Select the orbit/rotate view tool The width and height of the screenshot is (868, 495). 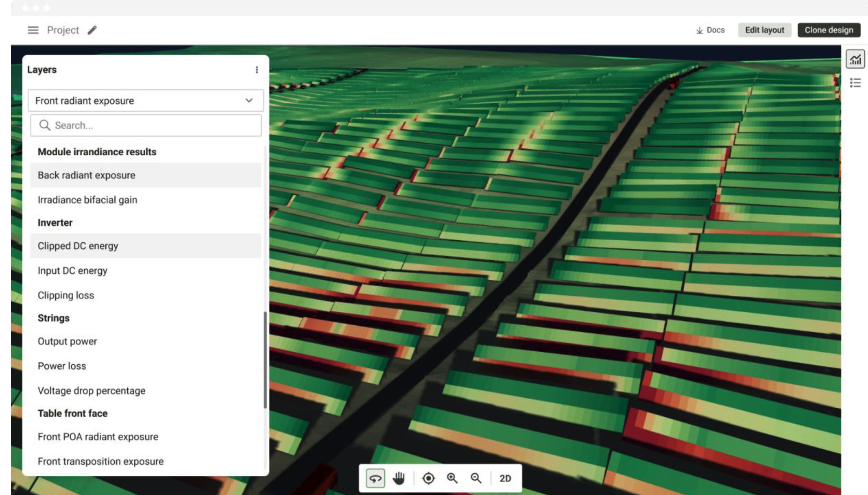click(x=375, y=478)
